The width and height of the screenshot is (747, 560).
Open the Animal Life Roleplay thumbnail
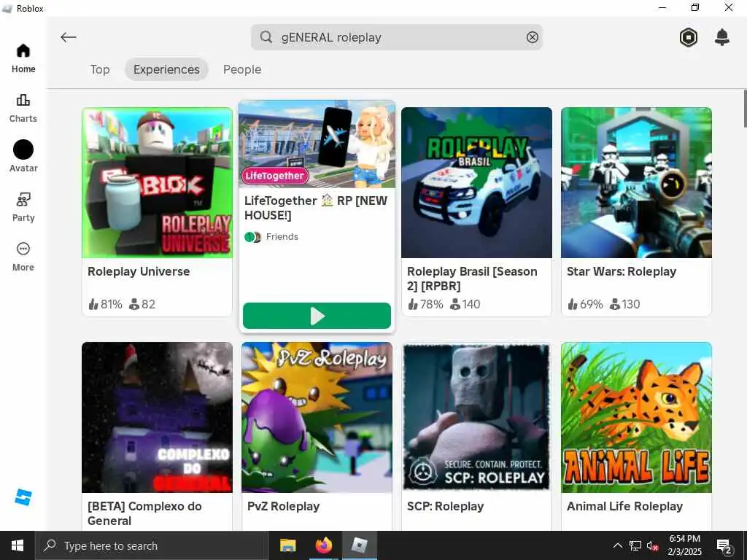(x=636, y=417)
